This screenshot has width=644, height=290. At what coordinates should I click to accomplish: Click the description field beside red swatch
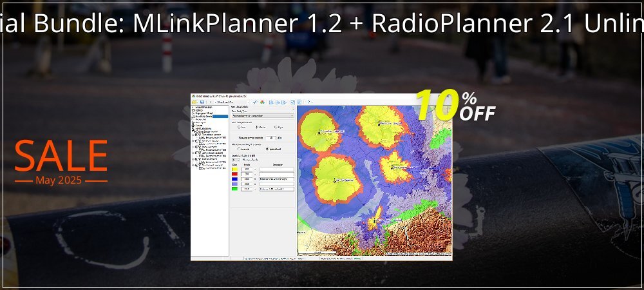(277, 174)
